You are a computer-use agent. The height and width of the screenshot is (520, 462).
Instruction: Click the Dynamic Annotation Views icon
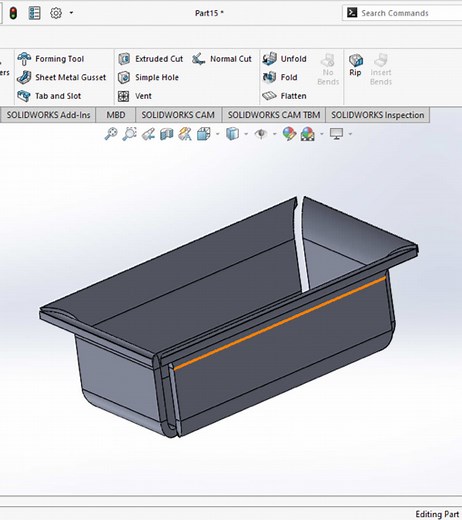click(185, 134)
